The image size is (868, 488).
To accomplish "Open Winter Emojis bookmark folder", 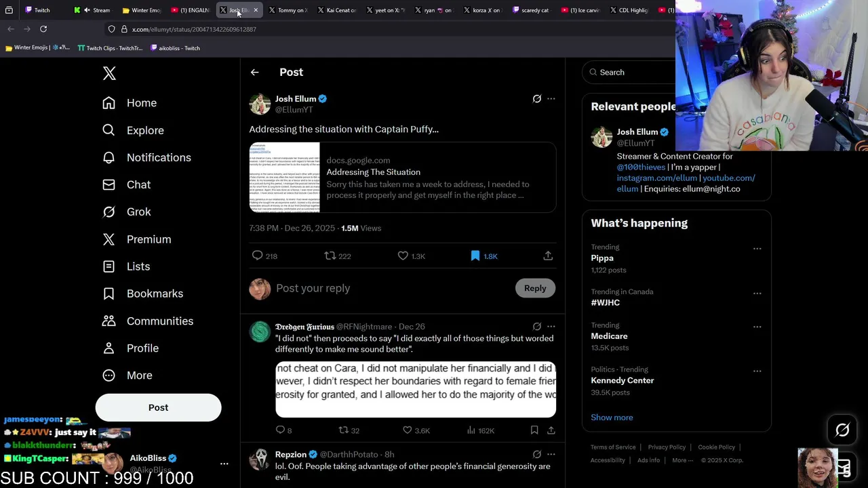I will coord(37,48).
